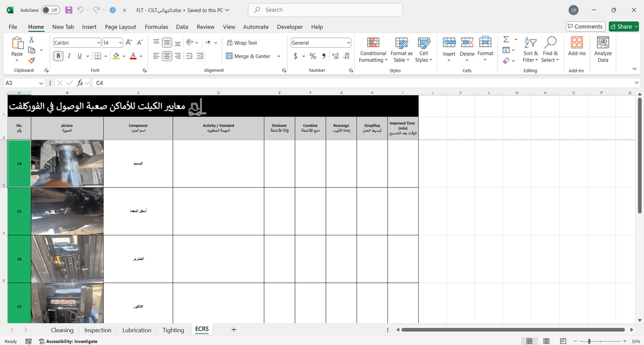Apply underline formatting

pyautogui.click(x=79, y=56)
